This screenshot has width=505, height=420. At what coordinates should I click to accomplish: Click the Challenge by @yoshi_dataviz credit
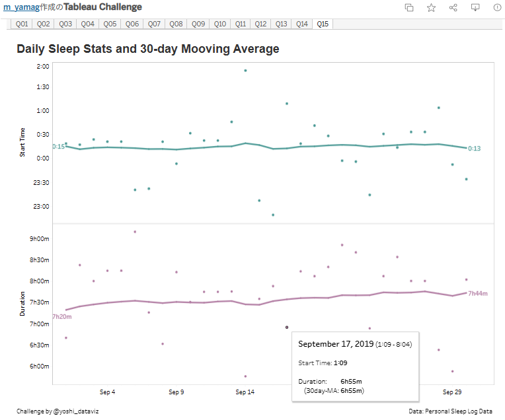58,411
